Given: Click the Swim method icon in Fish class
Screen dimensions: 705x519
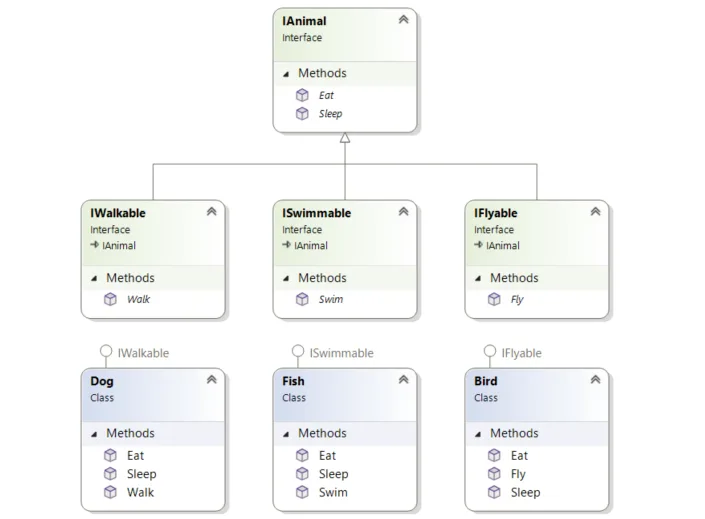Looking at the screenshot, I should click(302, 492).
